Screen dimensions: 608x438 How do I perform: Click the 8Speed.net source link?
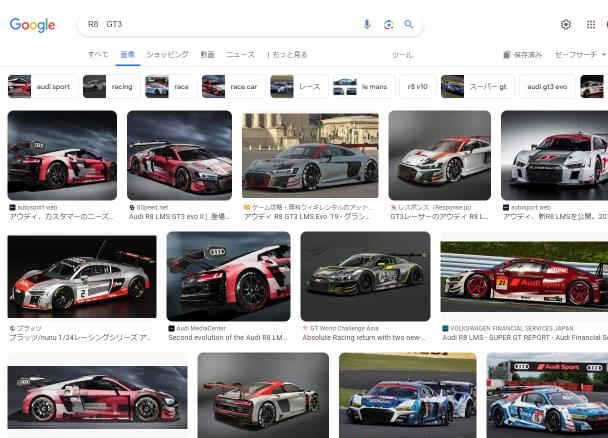point(149,207)
